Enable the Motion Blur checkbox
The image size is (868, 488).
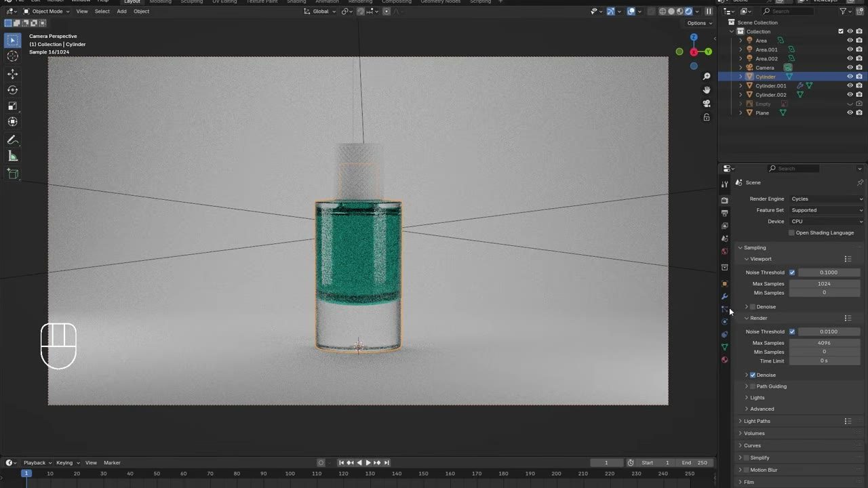747,470
